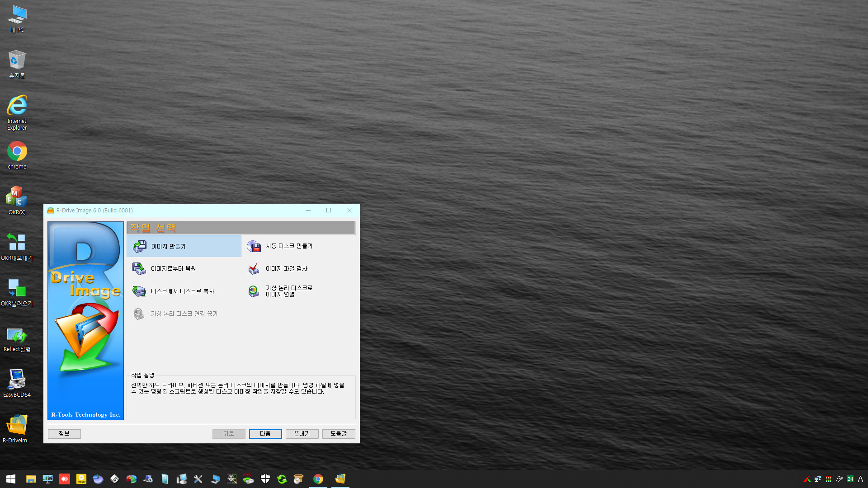Screen dimensions: 868x488
Task: Click the black-and-white shield taskbar icon
Action: click(265, 479)
